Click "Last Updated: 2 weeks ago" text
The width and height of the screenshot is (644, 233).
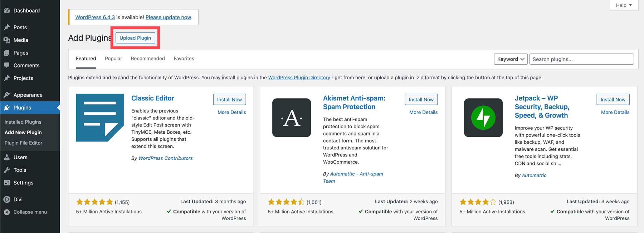tap(406, 202)
